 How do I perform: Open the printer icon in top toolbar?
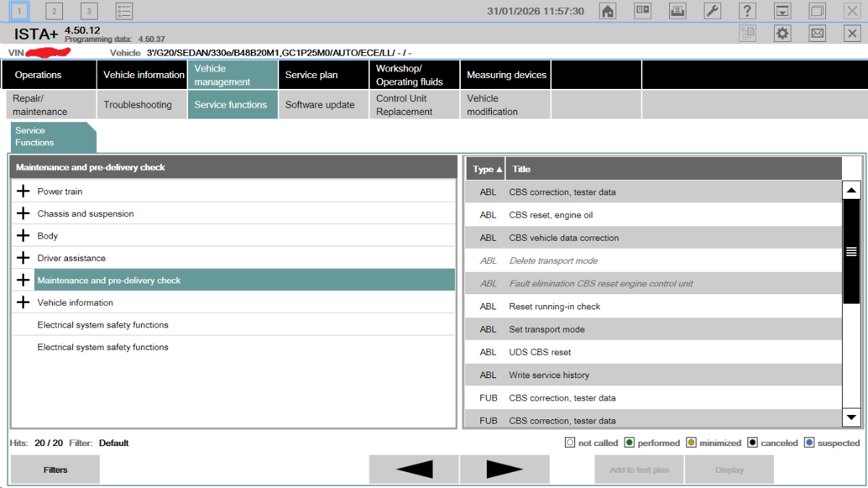click(678, 11)
